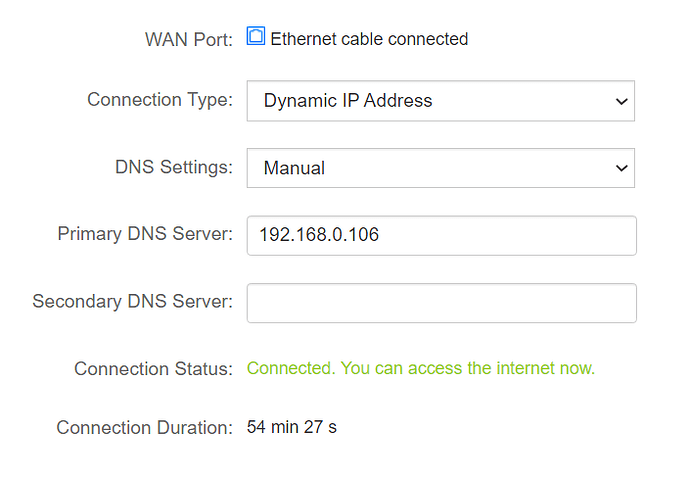The image size is (690, 479).
Task: Click the "54 min 27 s" duration value
Action: coord(292,428)
